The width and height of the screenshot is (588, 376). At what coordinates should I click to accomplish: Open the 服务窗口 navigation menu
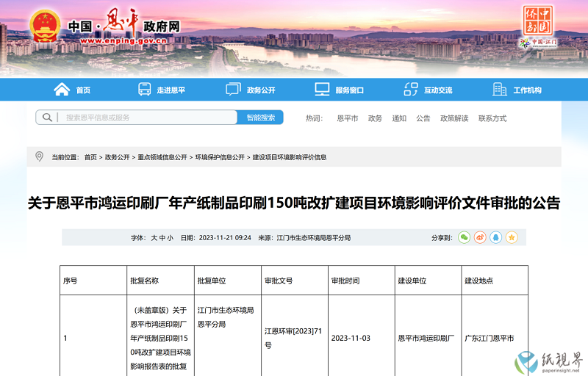pyautogui.click(x=350, y=90)
